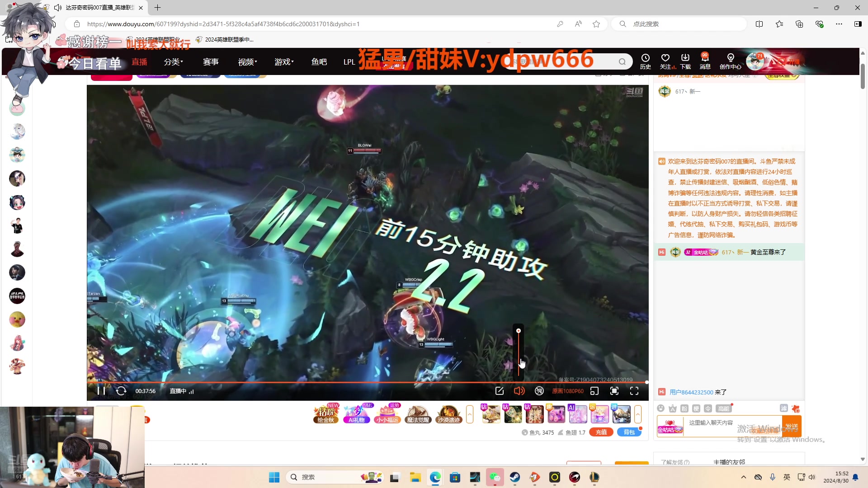The width and height of the screenshot is (868, 488).
Task: Open the LPL nav tab
Action: (349, 62)
